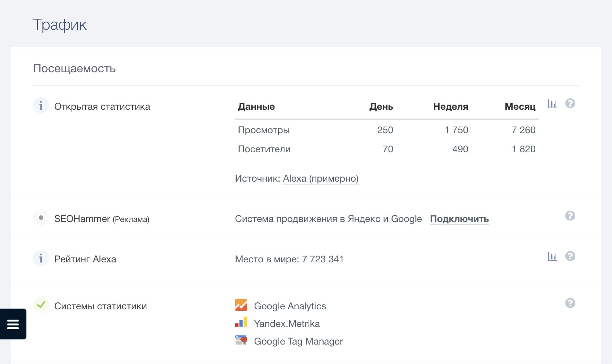Click info icon beside Открытая статистика

(x=41, y=106)
